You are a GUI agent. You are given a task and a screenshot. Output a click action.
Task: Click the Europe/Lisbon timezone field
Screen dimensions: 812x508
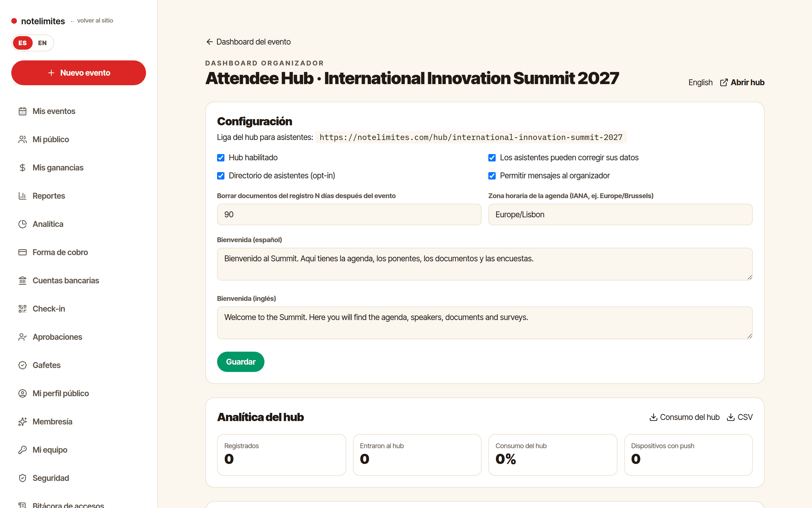click(620, 214)
